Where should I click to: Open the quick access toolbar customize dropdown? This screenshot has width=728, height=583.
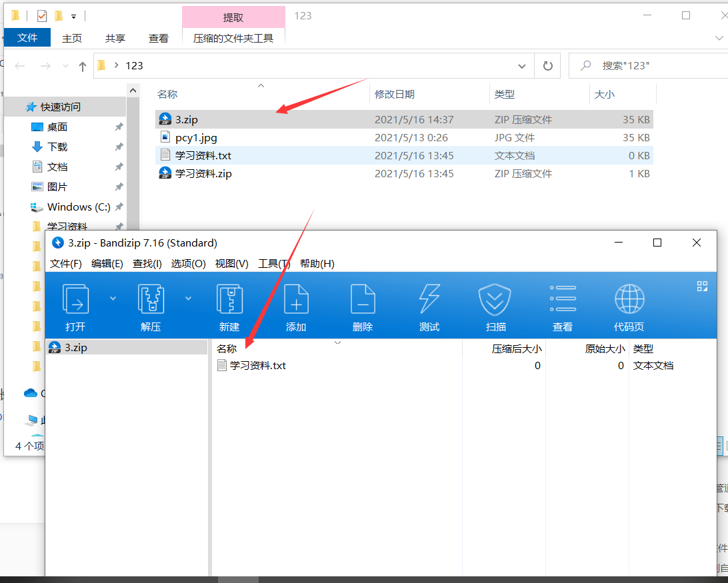click(x=73, y=17)
